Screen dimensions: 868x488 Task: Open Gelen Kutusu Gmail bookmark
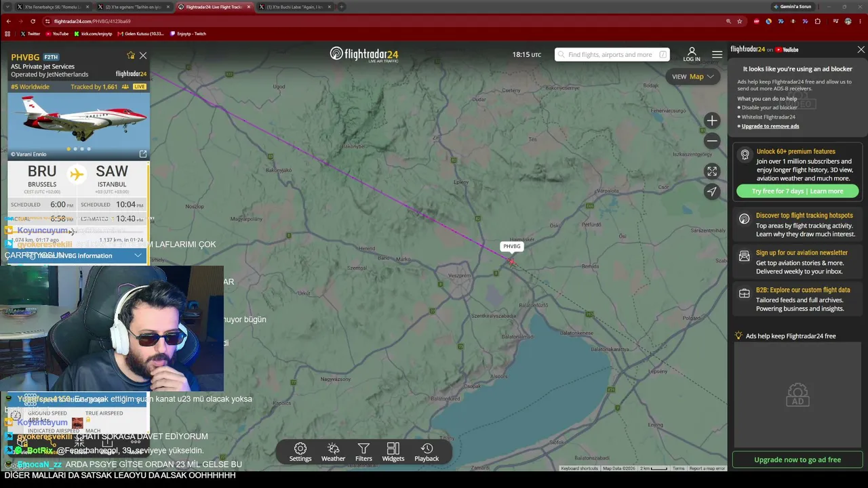coord(141,33)
